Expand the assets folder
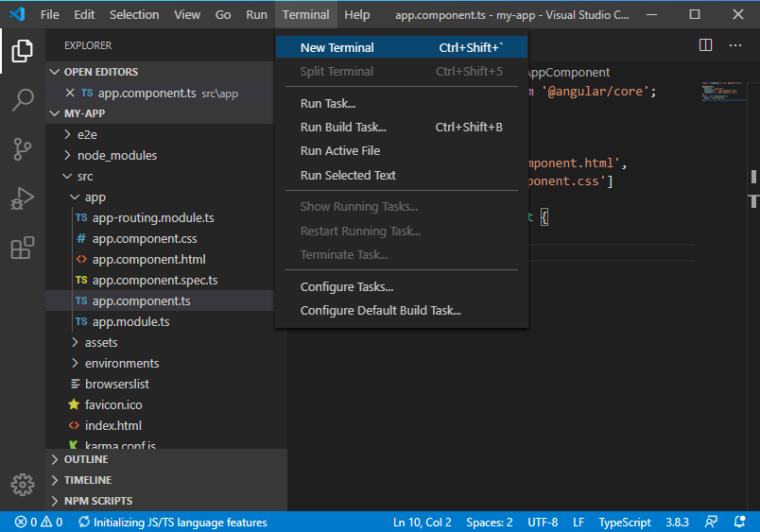This screenshot has width=760, height=532. (75, 342)
